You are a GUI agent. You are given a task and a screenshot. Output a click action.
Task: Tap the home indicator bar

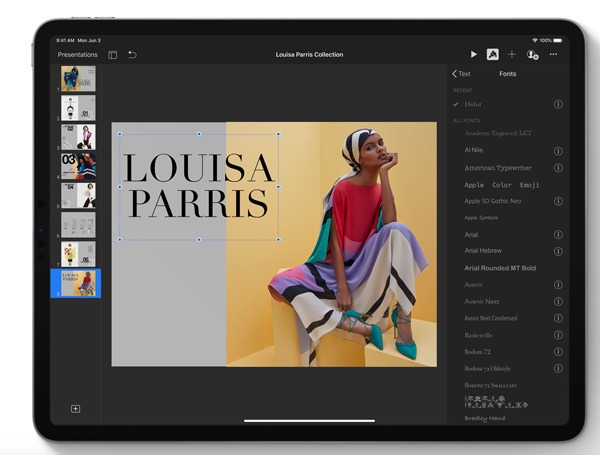tap(309, 421)
